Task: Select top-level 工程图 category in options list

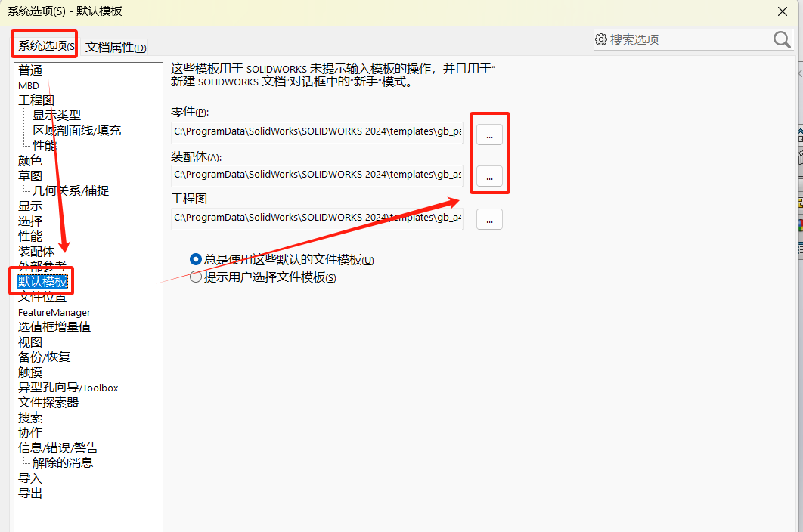Action: click(x=36, y=101)
